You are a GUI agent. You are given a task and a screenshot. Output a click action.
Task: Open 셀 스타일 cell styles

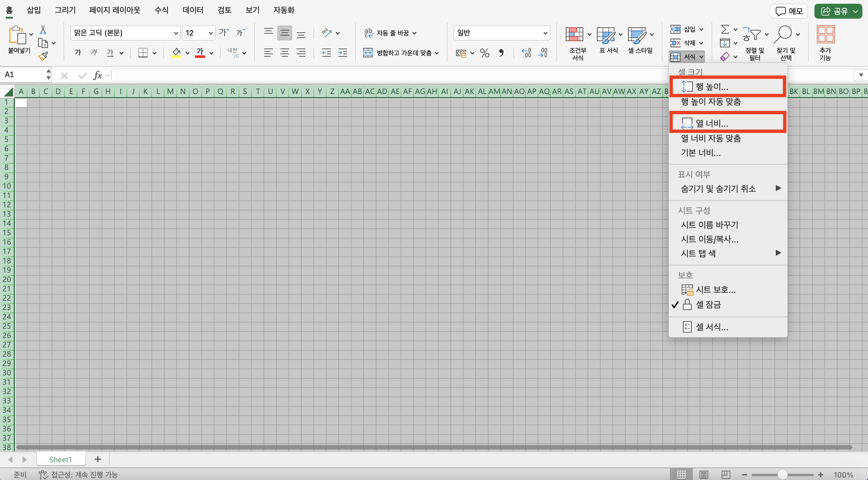[x=640, y=41]
